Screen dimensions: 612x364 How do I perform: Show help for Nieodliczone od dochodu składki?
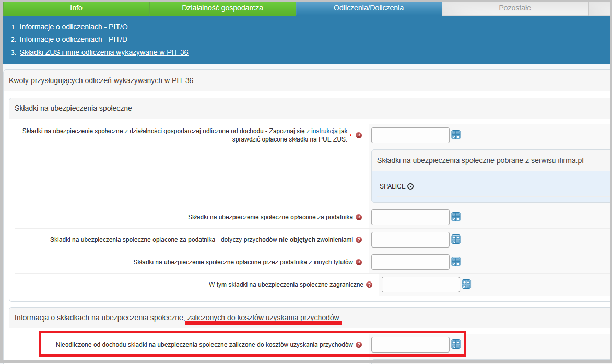point(359,345)
